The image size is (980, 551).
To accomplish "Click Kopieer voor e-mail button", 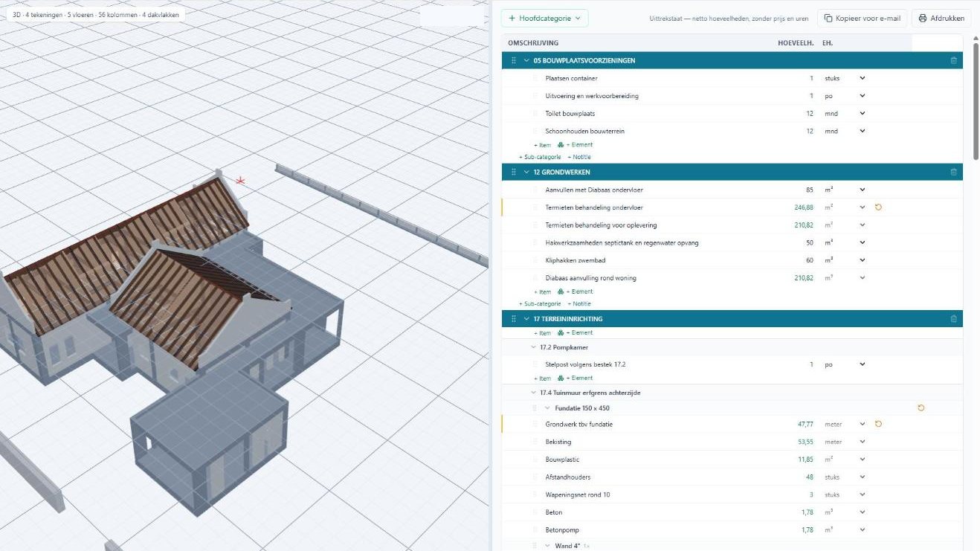I will point(863,18).
